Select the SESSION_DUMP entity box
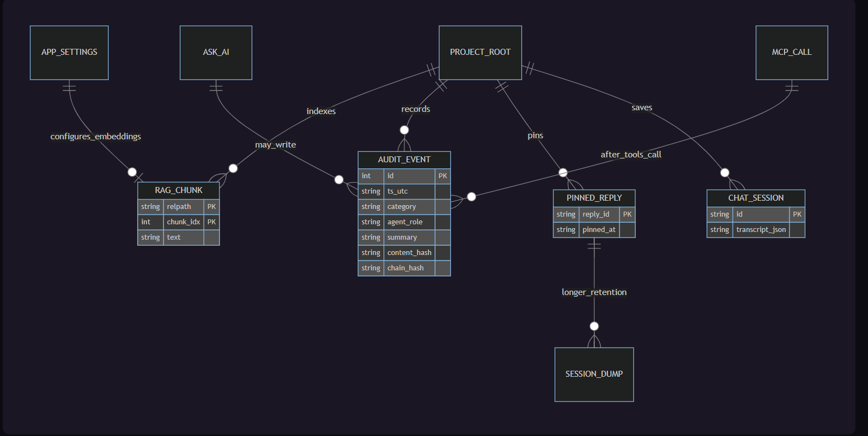Image resolution: width=868 pixels, height=436 pixels. 594,375
